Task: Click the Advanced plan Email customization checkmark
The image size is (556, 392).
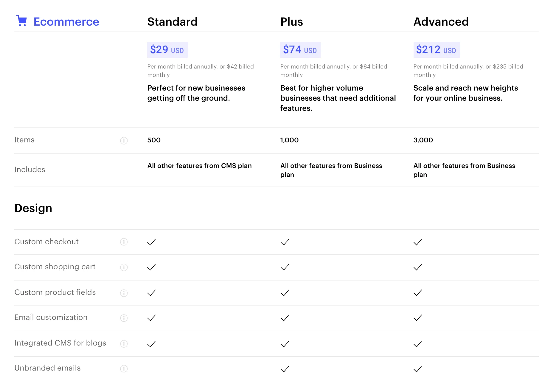Action: point(418,318)
